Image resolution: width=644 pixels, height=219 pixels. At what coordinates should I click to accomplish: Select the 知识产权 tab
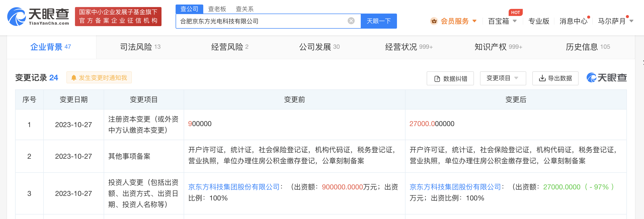[x=498, y=47]
